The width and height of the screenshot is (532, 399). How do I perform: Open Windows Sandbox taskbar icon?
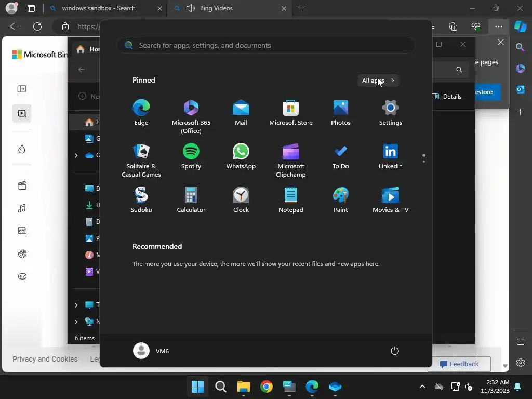click(x=335, y=387)
